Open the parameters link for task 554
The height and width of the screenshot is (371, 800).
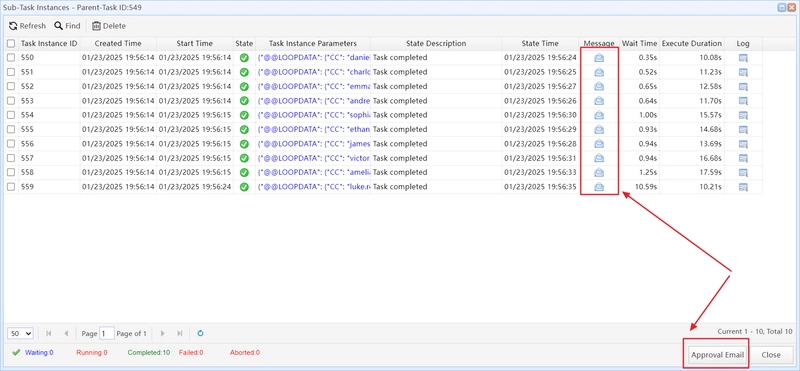point(313,115)
